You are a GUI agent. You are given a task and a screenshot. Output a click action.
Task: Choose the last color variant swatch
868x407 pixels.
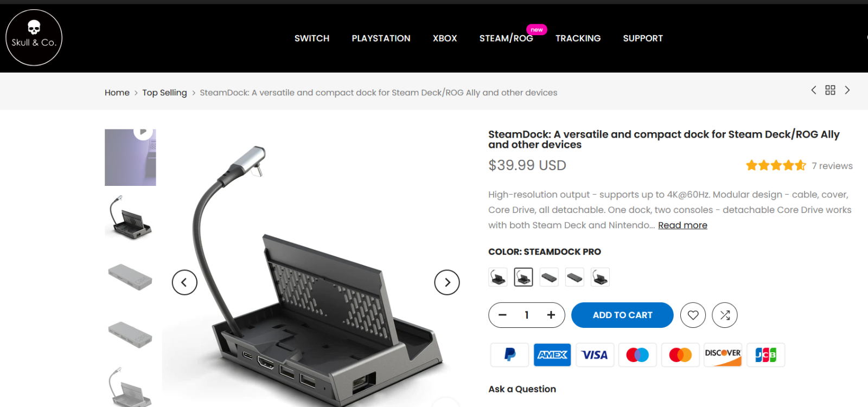tap(600, 277)
